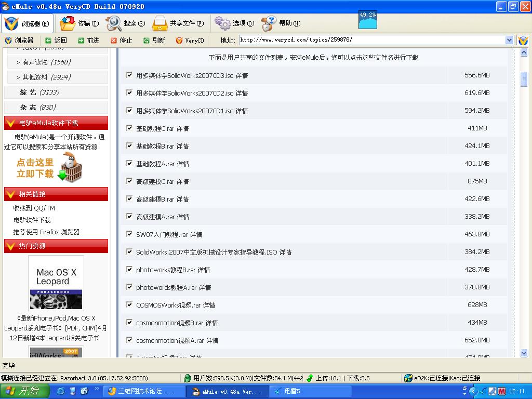Click the eMule v0.48a taskbar button
Screen dimensions: 532x399
[x=227, y=391]
